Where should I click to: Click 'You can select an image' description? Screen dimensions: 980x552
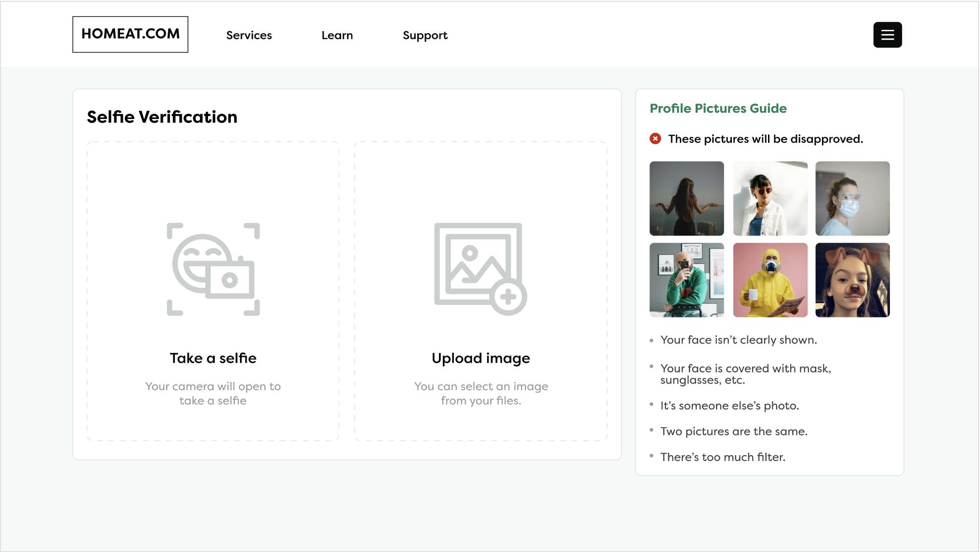(x=480, y=393)
